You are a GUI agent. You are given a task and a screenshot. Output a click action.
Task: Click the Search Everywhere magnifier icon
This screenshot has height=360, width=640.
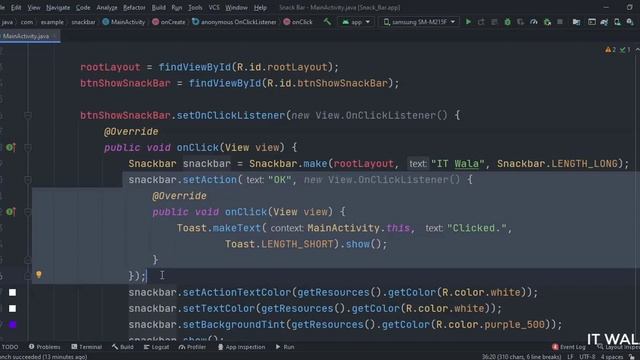tap(630, 22)
